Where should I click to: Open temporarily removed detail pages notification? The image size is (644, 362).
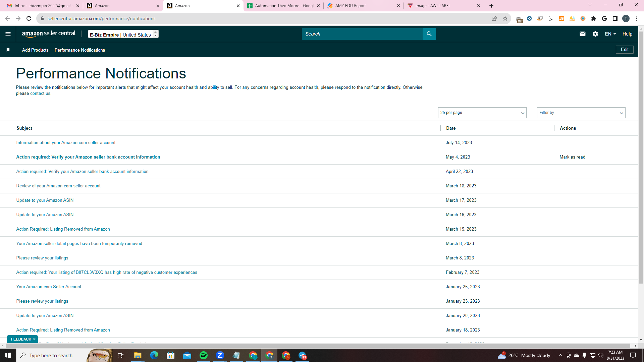[79, 243]
